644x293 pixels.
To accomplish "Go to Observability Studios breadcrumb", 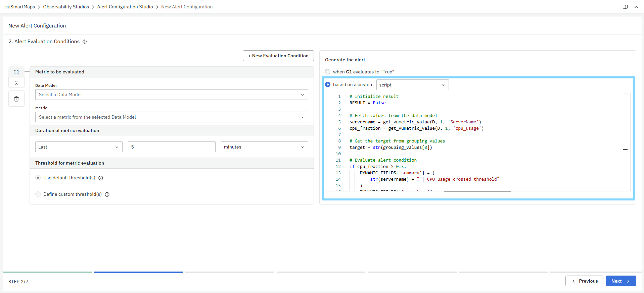I will click(66, 7).
